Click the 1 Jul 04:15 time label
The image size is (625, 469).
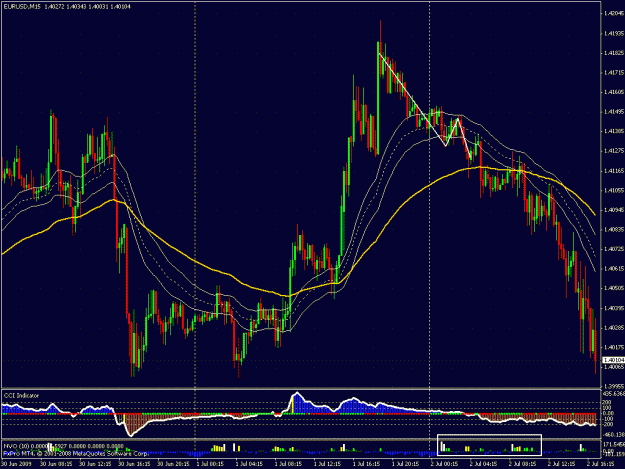[x=250, y=464]
